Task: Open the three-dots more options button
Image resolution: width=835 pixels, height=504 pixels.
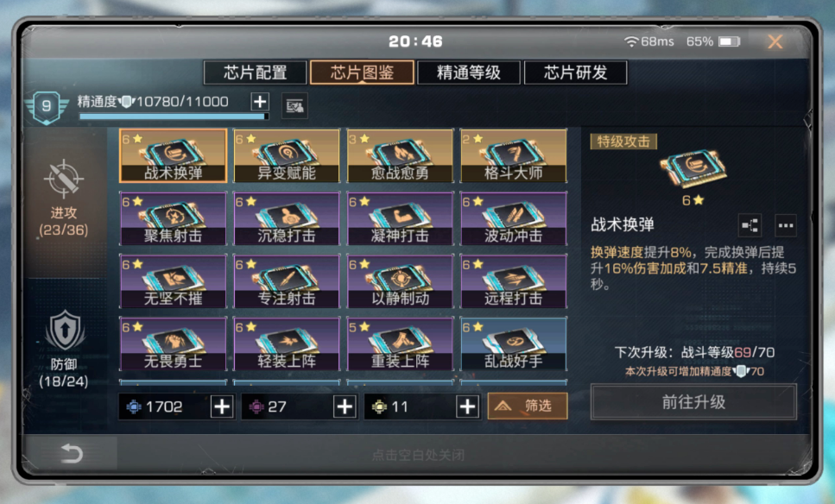Action: [x=786, y=225]
